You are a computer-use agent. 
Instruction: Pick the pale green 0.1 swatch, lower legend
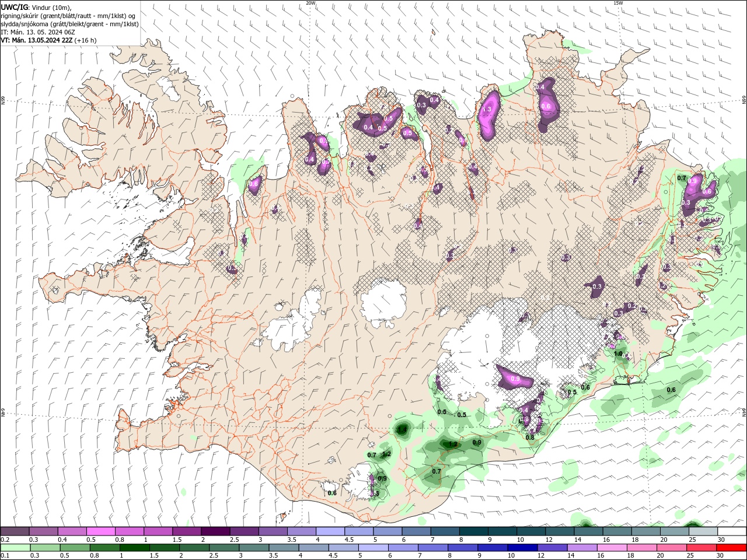point(15,548)
